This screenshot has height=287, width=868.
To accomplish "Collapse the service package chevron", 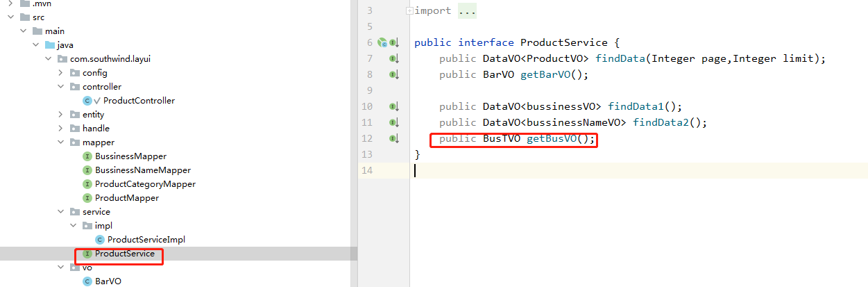I will 61,212.
